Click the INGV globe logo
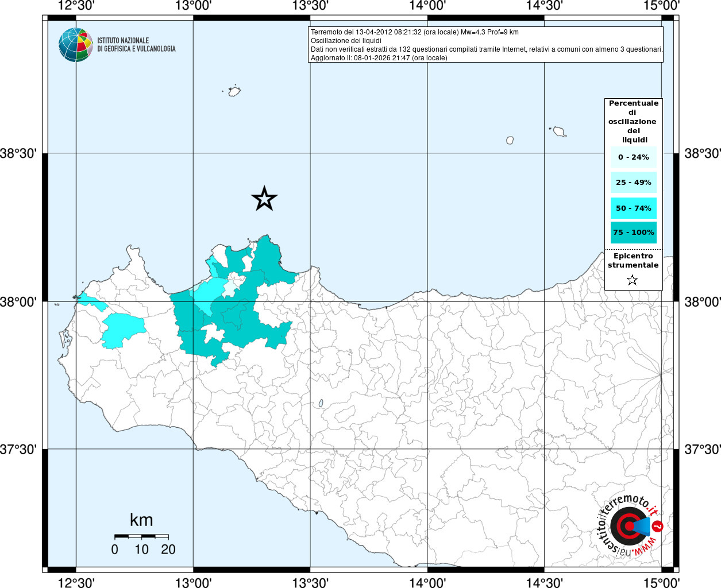This screenshot has width=721, height=588. click(x=76, y=45)
